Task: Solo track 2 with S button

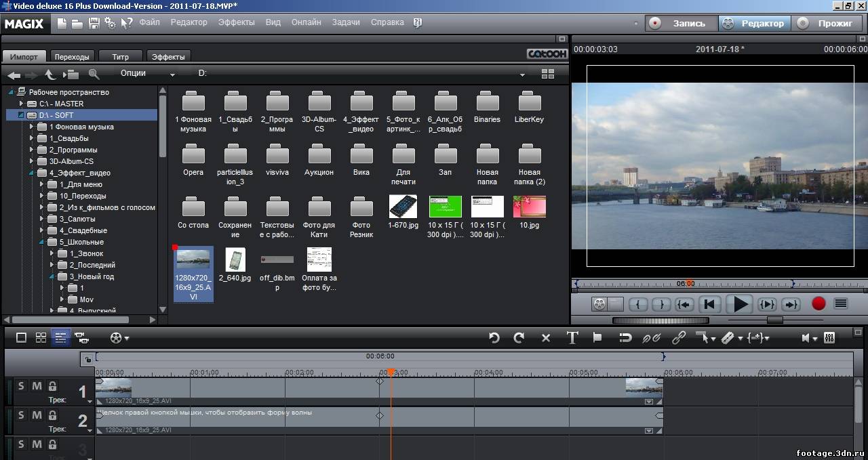Action: (21, 415)
